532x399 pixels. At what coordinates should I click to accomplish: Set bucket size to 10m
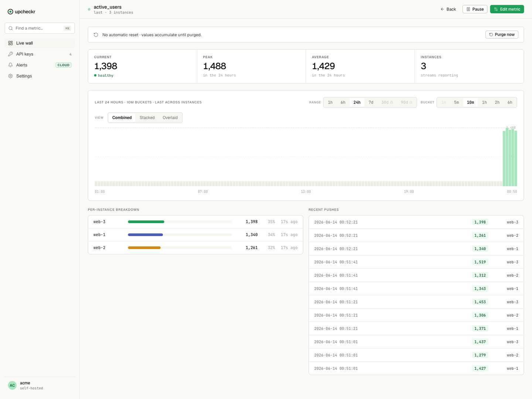tap(470, 102)
